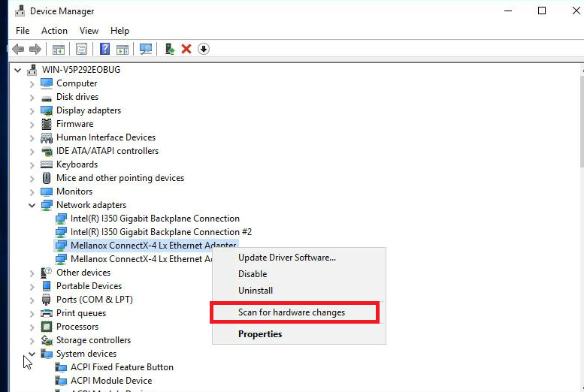Image resolution: width=584 pixels, height=392 pixels.
Task: Click the Display adapters category icon
Action: click(x=47, y=110)
